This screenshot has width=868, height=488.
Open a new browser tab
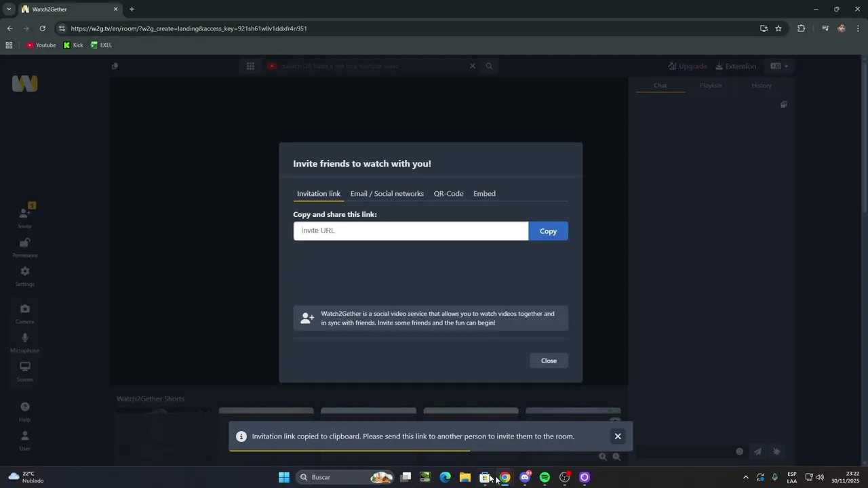click(132, 9)
